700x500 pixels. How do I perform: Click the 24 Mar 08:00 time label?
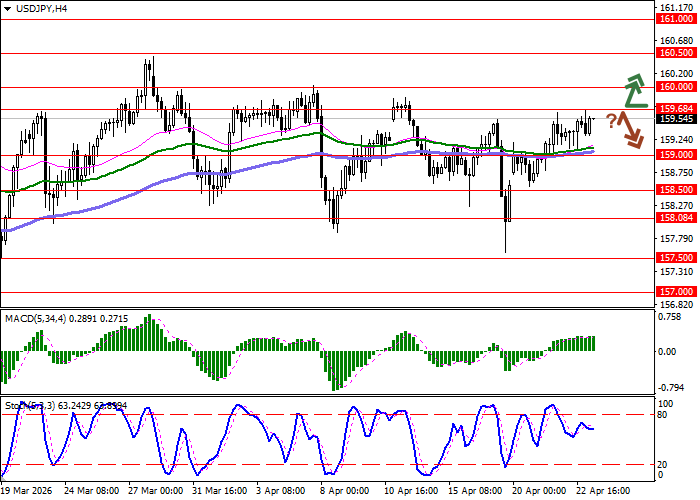[x=92, y=491]
